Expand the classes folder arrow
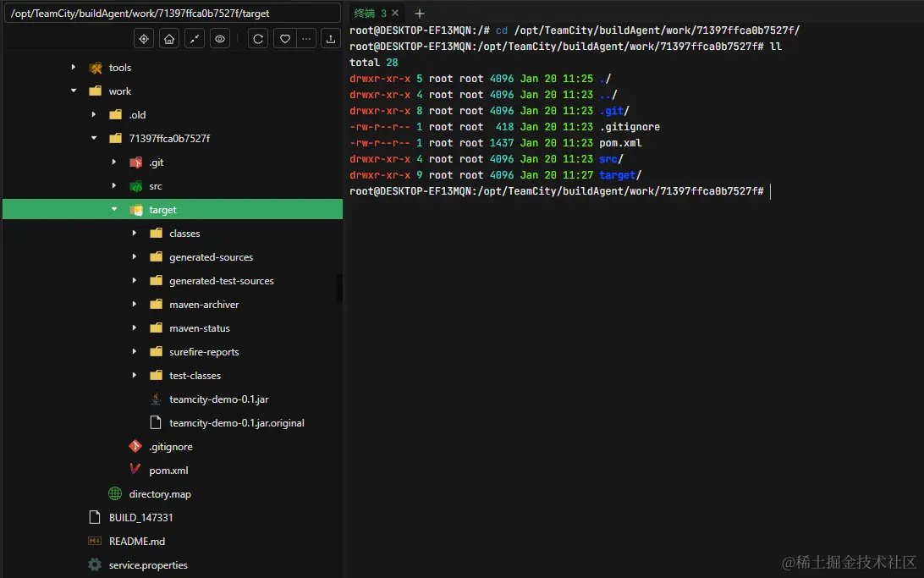Viewport: 924px width, 578px height. pos(134,233)
